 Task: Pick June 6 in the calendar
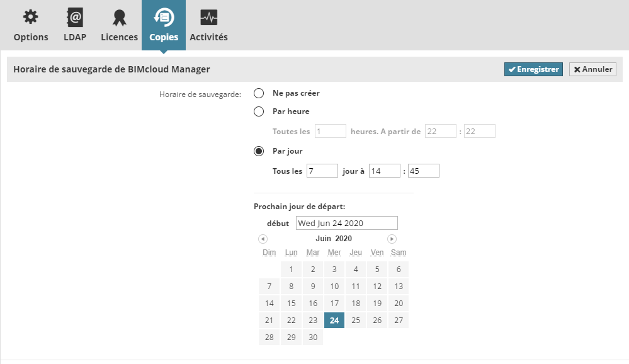click(x=399, y=270)
